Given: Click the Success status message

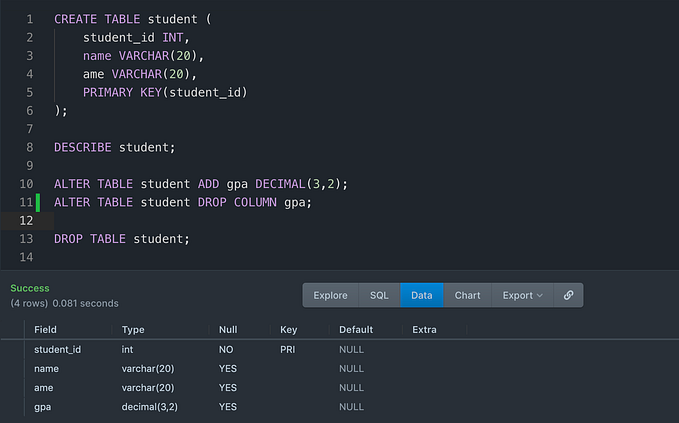Looking at the screenshot, I should 30,288.
